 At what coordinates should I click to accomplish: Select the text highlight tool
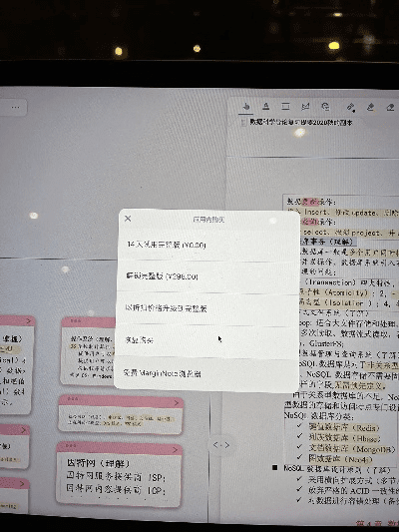(266, 107)
